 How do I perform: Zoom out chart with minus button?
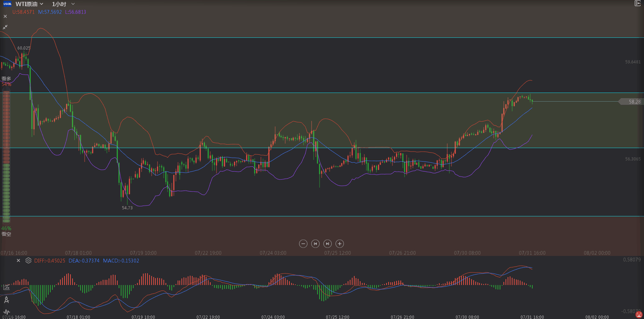303,244
